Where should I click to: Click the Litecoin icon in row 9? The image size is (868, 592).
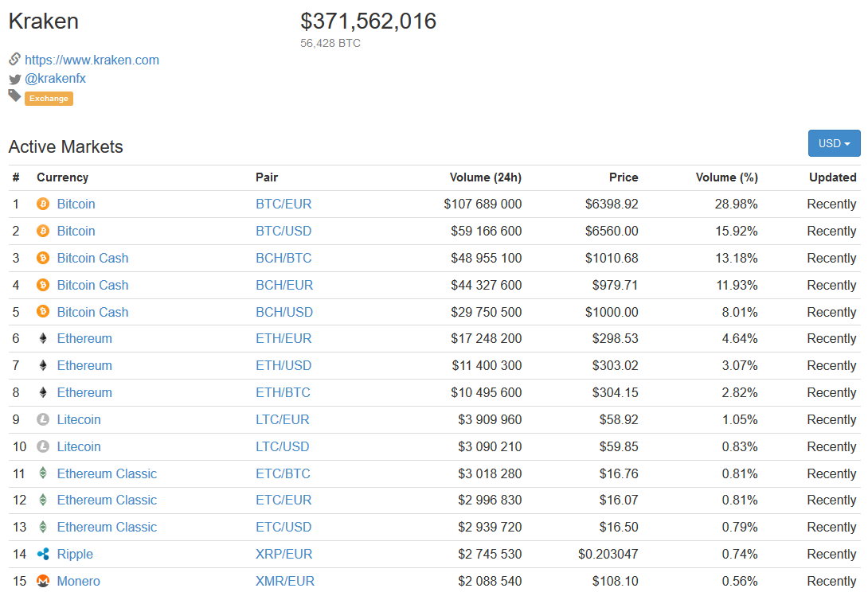(43, 419)
